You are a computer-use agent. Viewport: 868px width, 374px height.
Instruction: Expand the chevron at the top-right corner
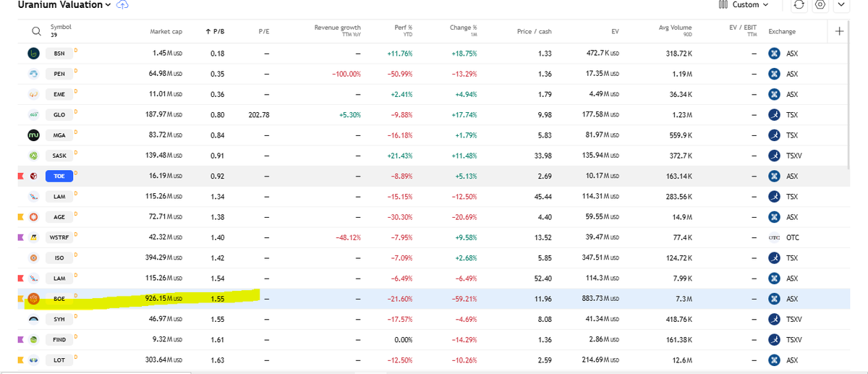tap(841, 5)
